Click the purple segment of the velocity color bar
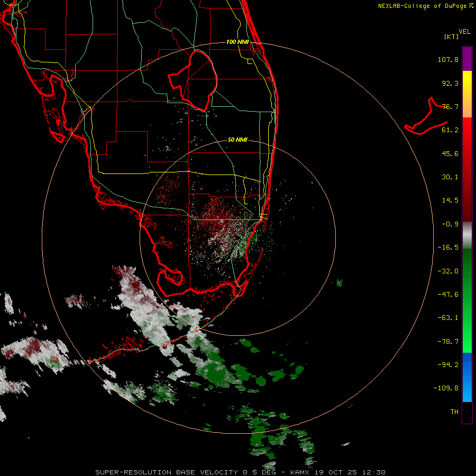476x476 pixels. pos(467,59)
